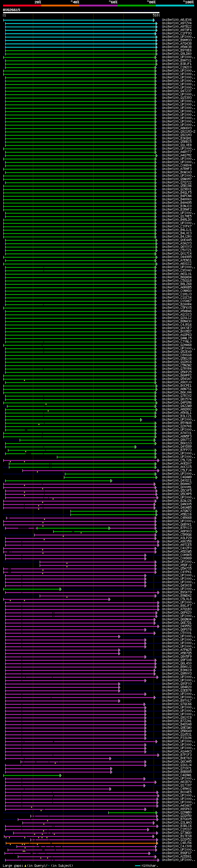This screenshot has width=197, height=868.
Task: Select label UniRef100_C4Q9W1
Action: (177, 775)
